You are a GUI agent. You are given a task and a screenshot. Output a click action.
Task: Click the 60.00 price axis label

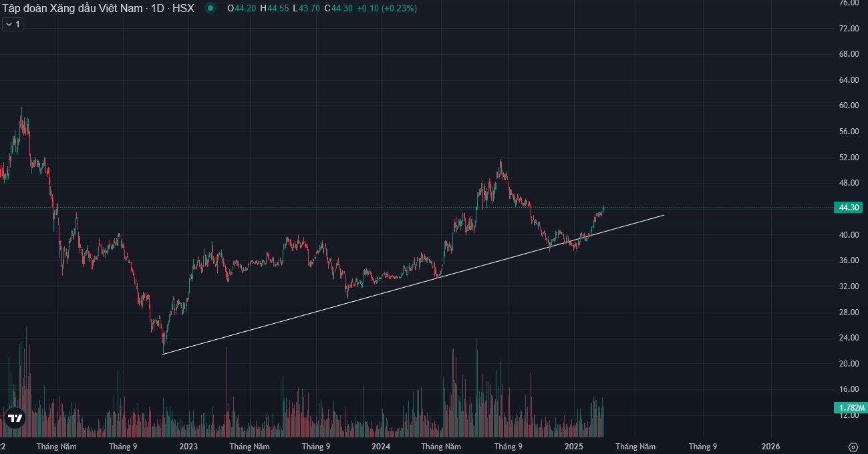pyautogui.click(x=849, y=105)
